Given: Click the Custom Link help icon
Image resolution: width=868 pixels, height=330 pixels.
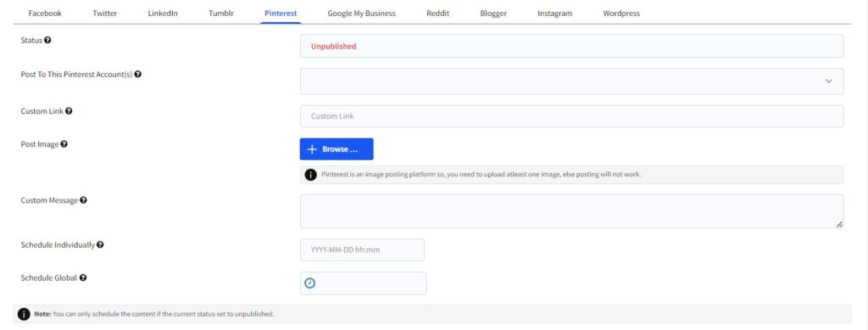Looking at the screenshot, I should (69, 111).
